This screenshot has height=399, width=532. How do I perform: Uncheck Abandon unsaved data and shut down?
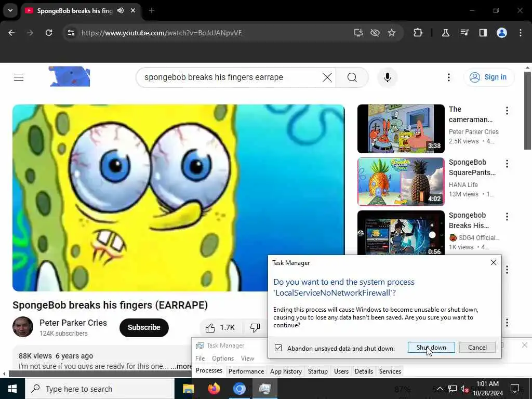[x=278, y=348]
